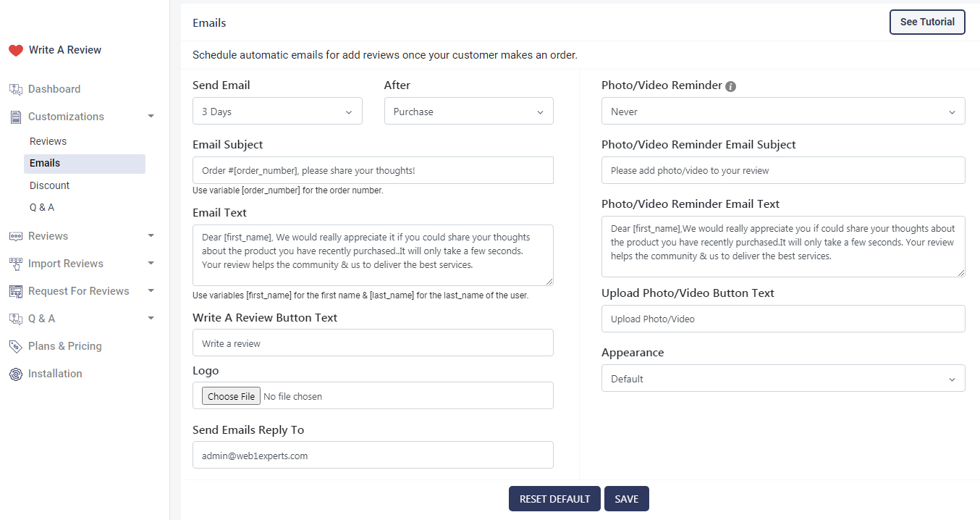
Task: Click the Plans & Pricing tag icon
Action: click(x=16, y=346)
